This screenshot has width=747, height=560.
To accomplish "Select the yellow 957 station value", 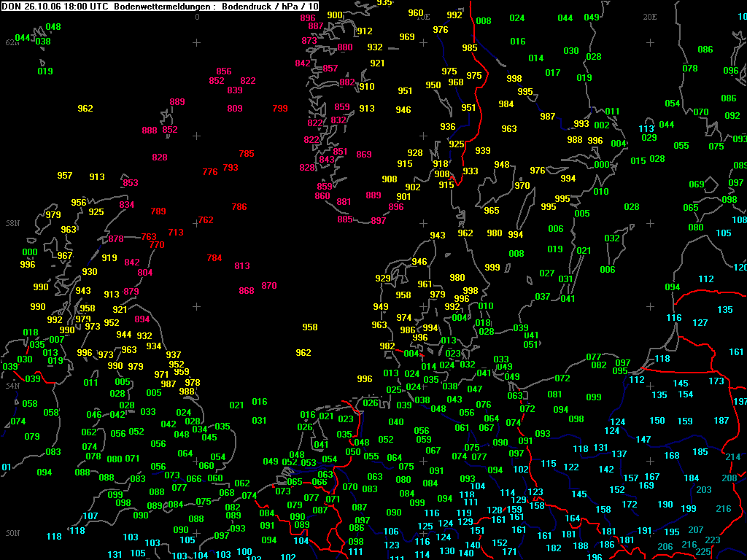I will pyautogui.click(x=65, y=175).
